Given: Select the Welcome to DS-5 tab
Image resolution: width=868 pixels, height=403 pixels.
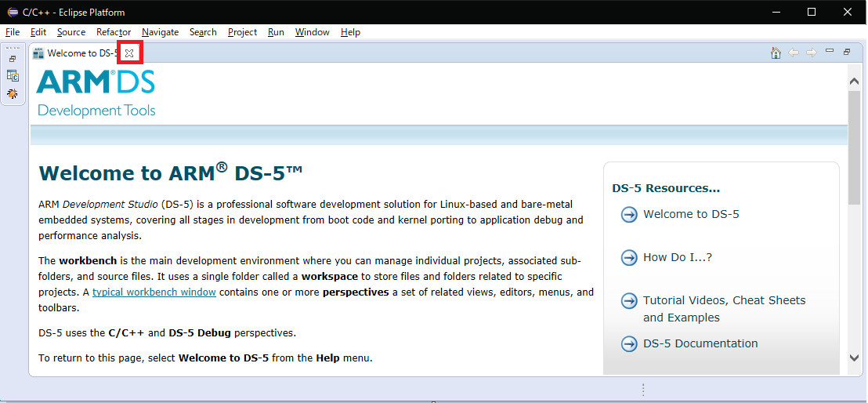Looking at the screenshot, I should 82,53.
